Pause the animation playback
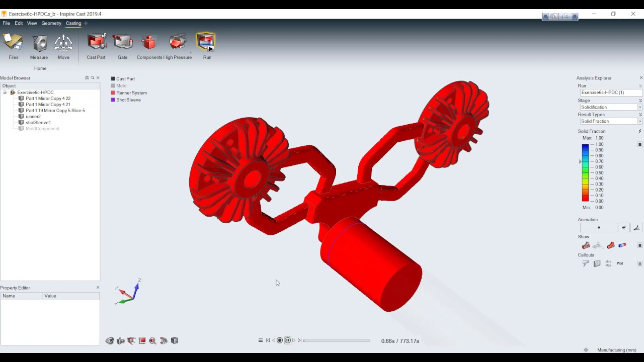 click(288, 340)
